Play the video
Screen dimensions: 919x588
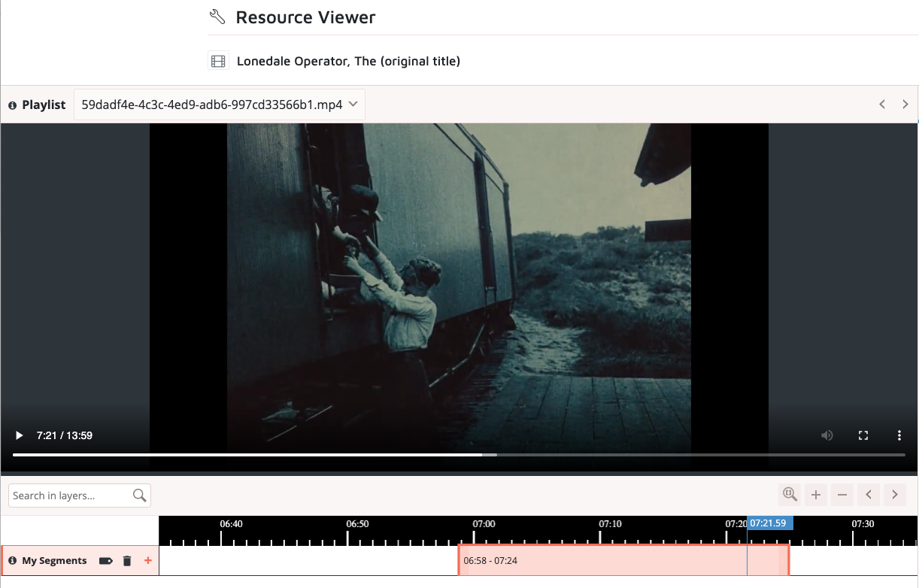click(20, 435)
